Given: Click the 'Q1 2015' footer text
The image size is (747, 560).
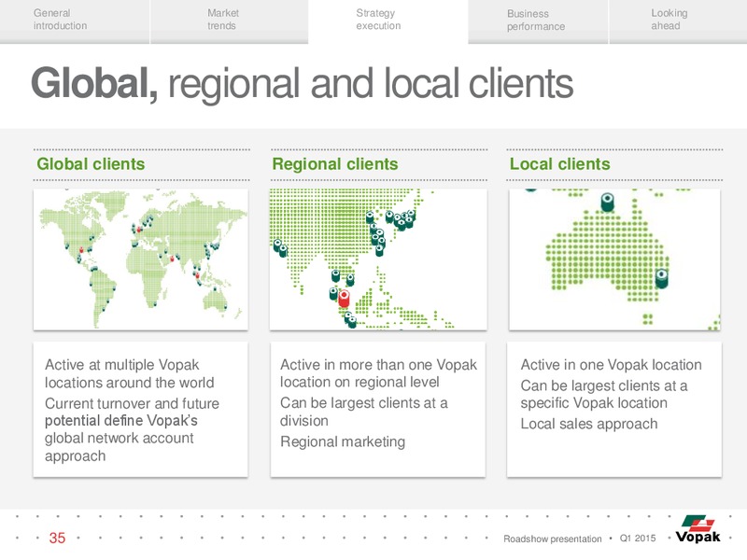Looking at the screenshot, I should point(638,539).
